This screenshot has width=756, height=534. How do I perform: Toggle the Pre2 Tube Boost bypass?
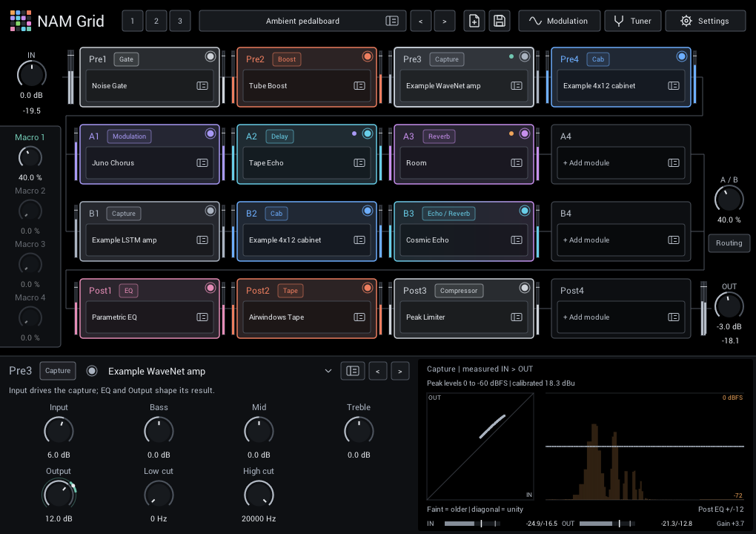[368, 56]
